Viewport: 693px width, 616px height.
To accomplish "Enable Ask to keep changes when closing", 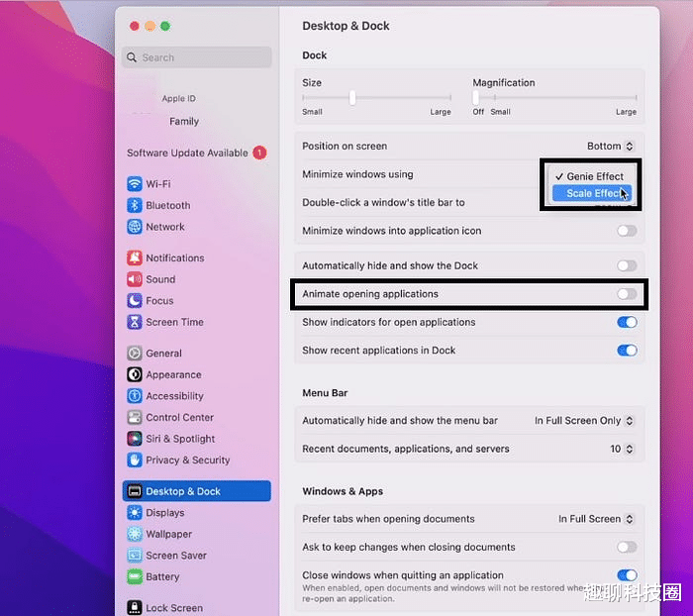I will pos(627,547).
